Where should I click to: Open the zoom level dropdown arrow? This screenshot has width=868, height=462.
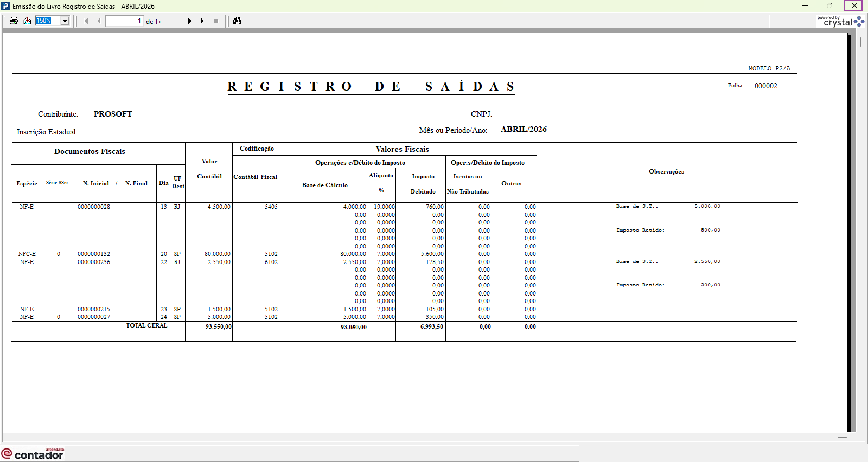tap(65, 21)
